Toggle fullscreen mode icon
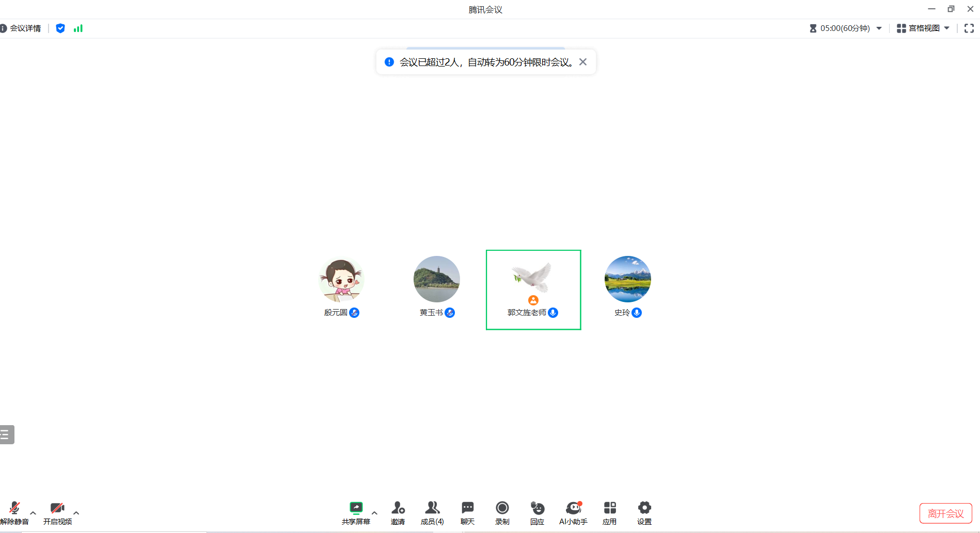Image resolution: width=980 pixels, height=533 pixels. point(969,28)
